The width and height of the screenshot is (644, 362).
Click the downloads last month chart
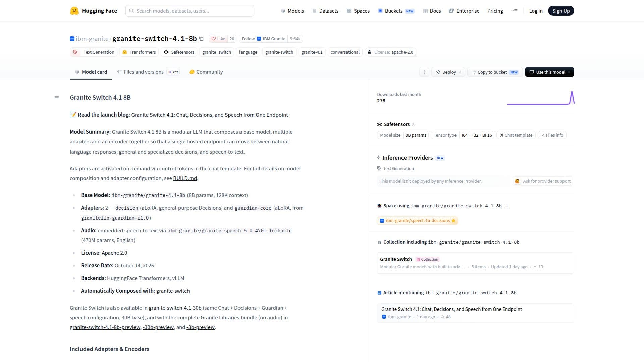(541, 98)
